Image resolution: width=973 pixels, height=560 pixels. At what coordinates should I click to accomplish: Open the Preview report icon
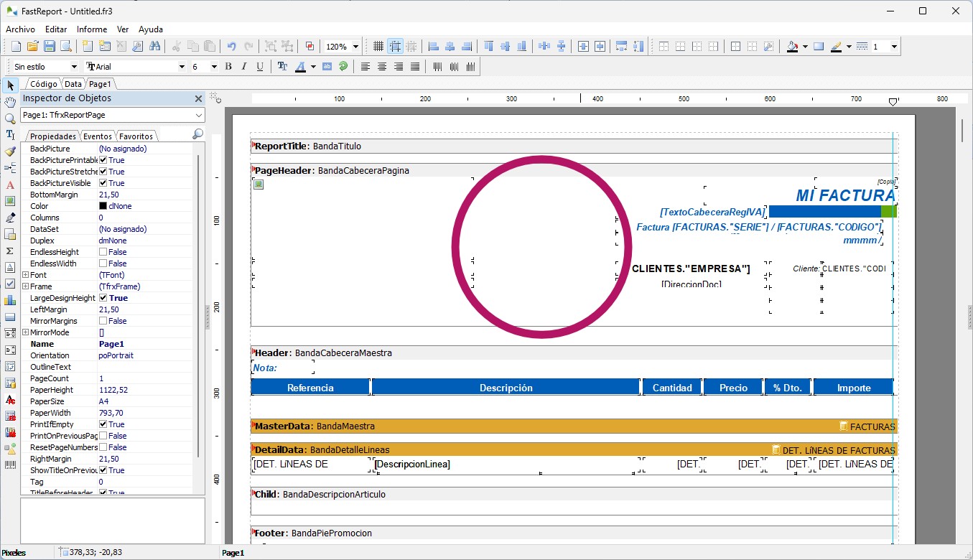pyautogui.click(x=66, y=47)
